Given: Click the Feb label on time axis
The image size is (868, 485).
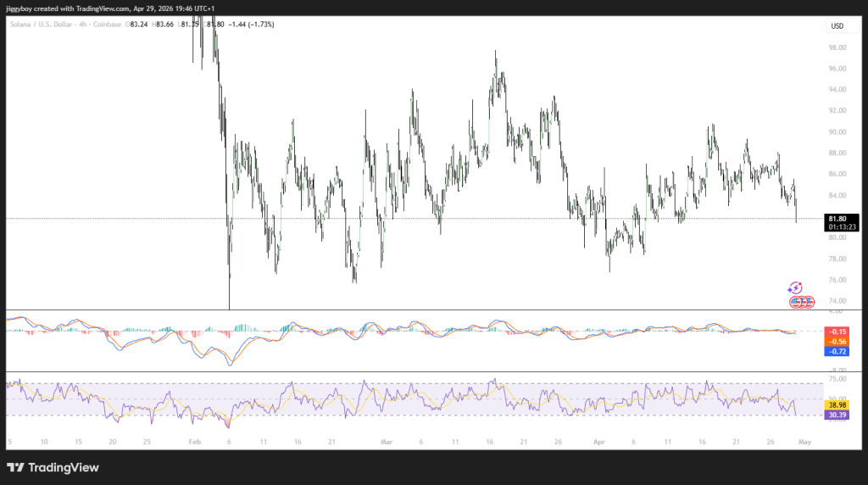Looking at the screenshot, I should click(194, 442).
